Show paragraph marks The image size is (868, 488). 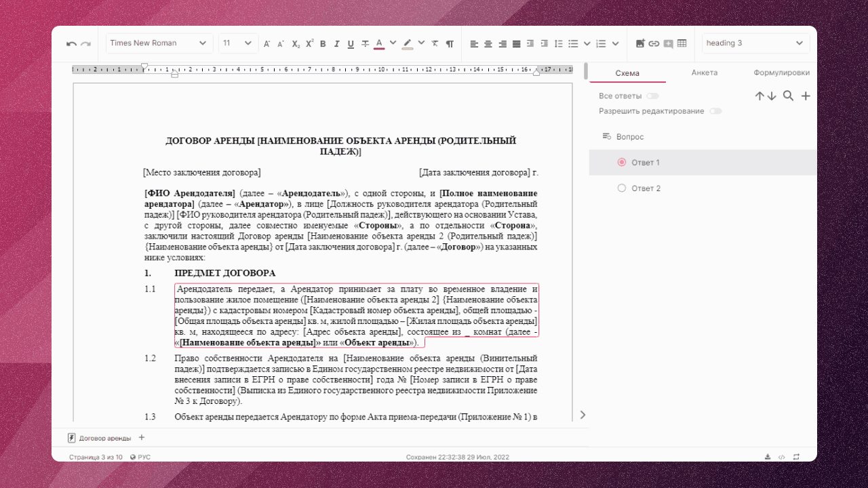pyautogui.click(x=450, y=43)
